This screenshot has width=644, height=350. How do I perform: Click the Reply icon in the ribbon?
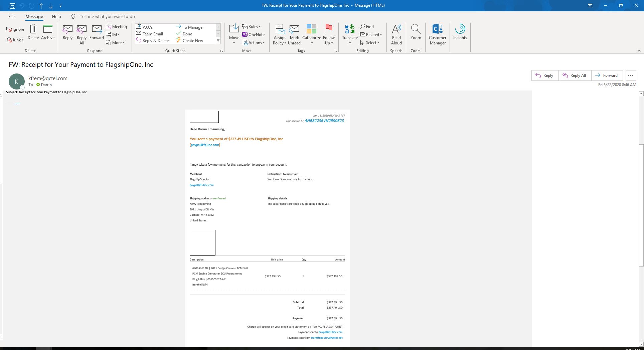pos(67,33)
